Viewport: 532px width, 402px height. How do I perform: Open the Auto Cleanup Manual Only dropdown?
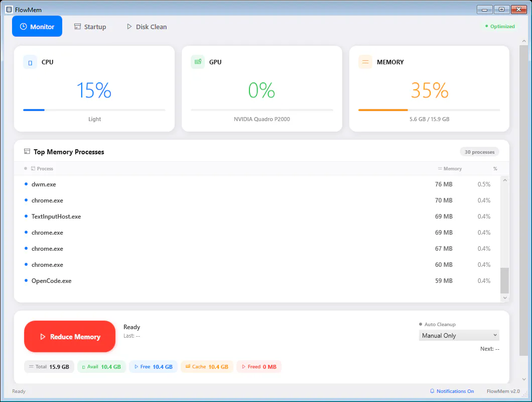[459, 335]
